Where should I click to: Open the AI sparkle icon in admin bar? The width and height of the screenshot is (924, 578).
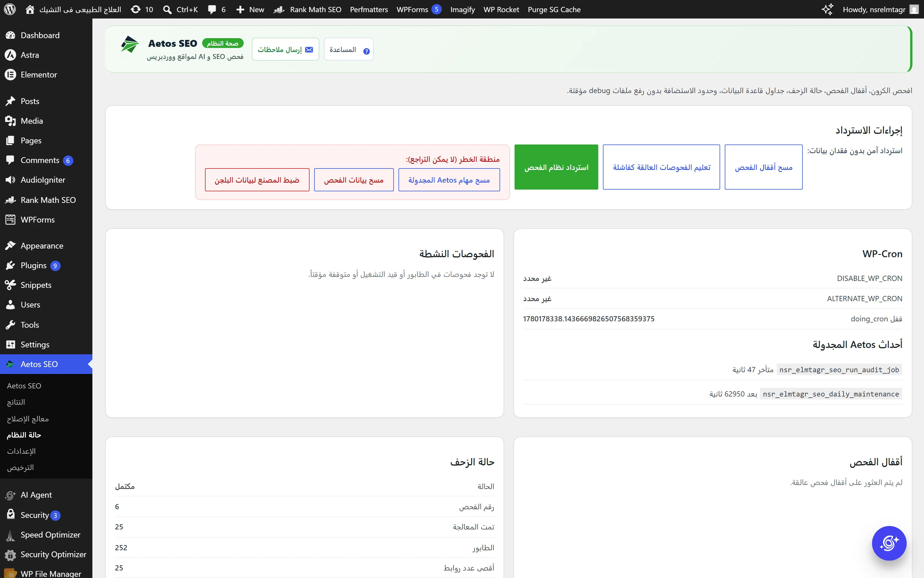(827, 9)
